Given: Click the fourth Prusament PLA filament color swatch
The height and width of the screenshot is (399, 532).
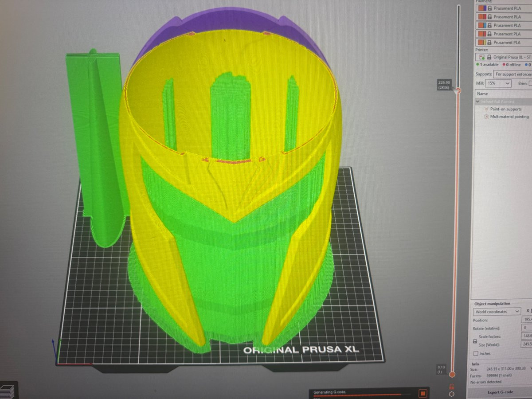Looking at the screenshot, I should (481, 34).
